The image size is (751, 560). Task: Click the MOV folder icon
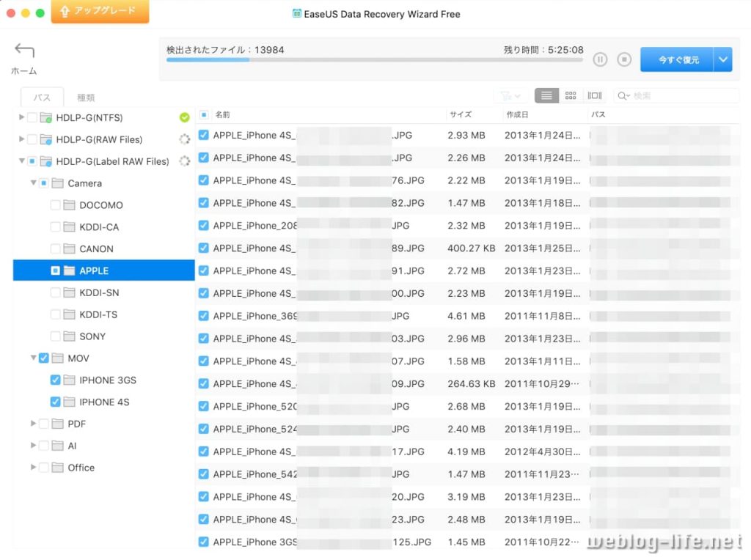(x=57, y=358)
